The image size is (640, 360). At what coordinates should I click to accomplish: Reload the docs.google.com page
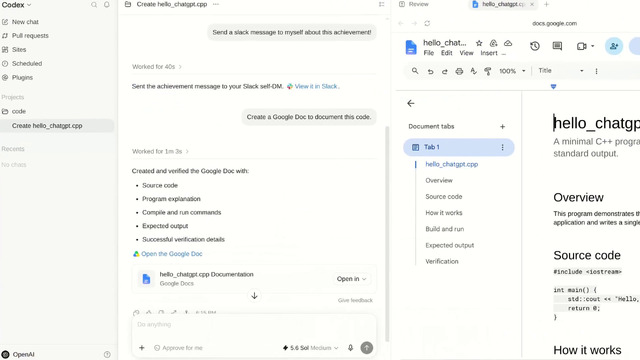[427, 24]
